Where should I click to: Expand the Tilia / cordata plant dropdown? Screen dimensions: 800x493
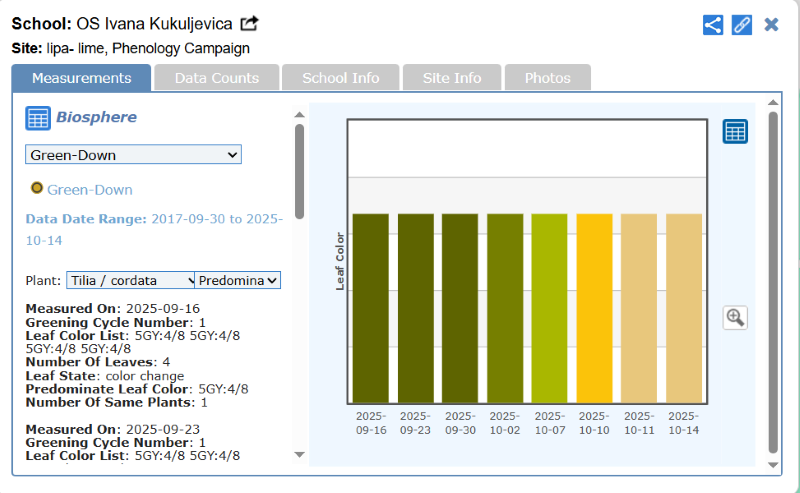coord(130,281)
